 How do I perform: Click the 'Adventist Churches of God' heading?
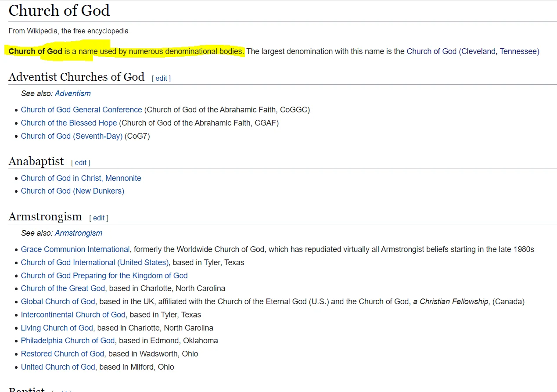click(76, 77)
